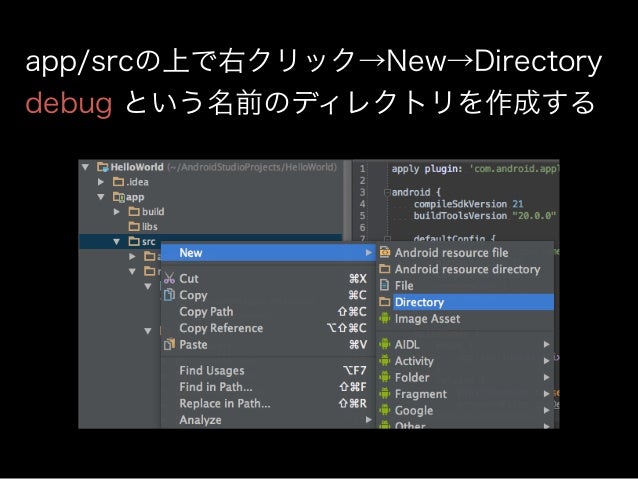Choose Android resource file entry
638x479 pixels.
tap(466, 253)
